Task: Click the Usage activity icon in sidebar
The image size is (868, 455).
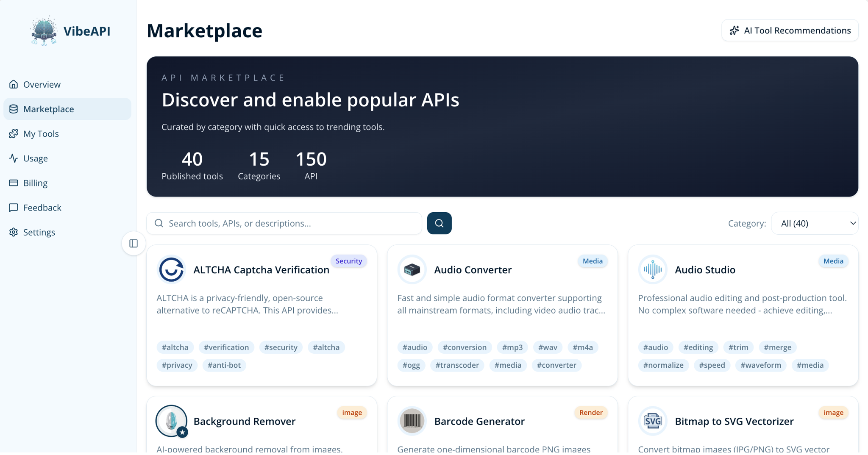Action: tap(14, 158)
